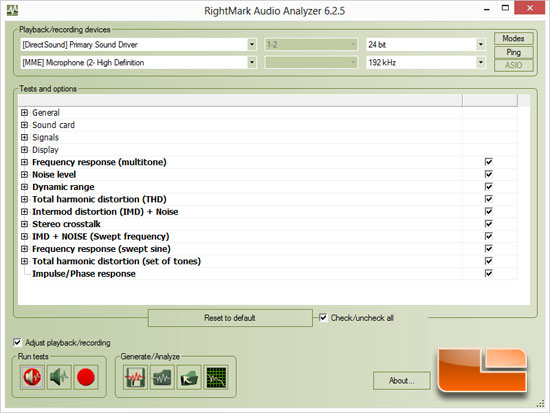550x413 pixels.
Task: Open the recording device dropdown
Action: pyautogui.click(x=251, y=62)
